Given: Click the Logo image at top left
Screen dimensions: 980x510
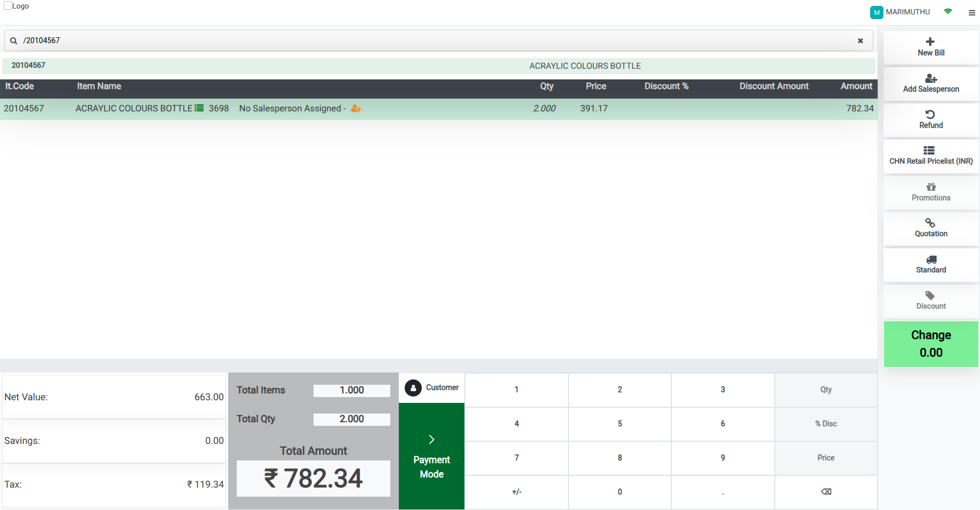Looking at the screenshot, I should [x=17, y=6].
